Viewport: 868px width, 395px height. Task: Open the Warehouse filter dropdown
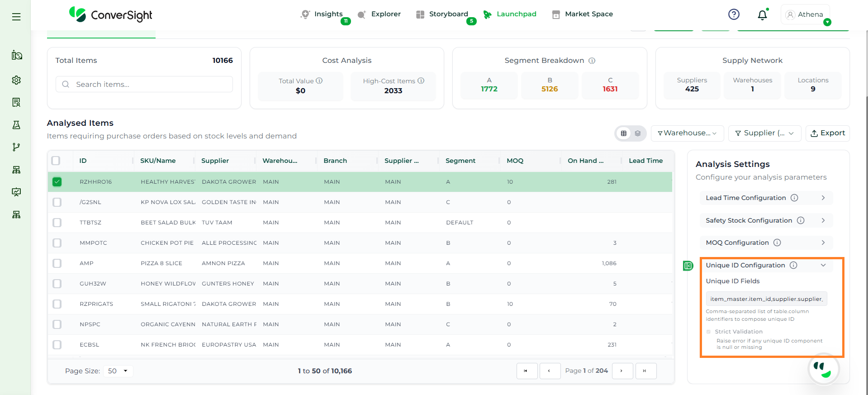pos(687,133)
